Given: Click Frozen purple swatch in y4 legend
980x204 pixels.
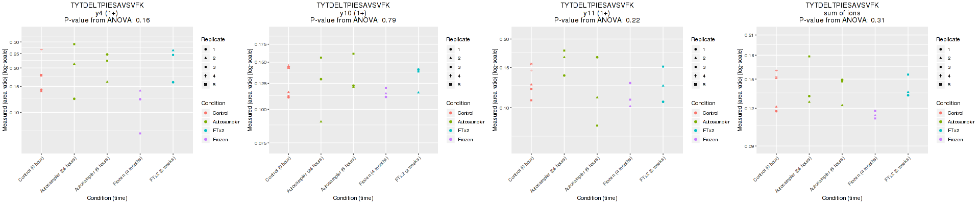Looking at the screenshot, I should coord(205,139).
